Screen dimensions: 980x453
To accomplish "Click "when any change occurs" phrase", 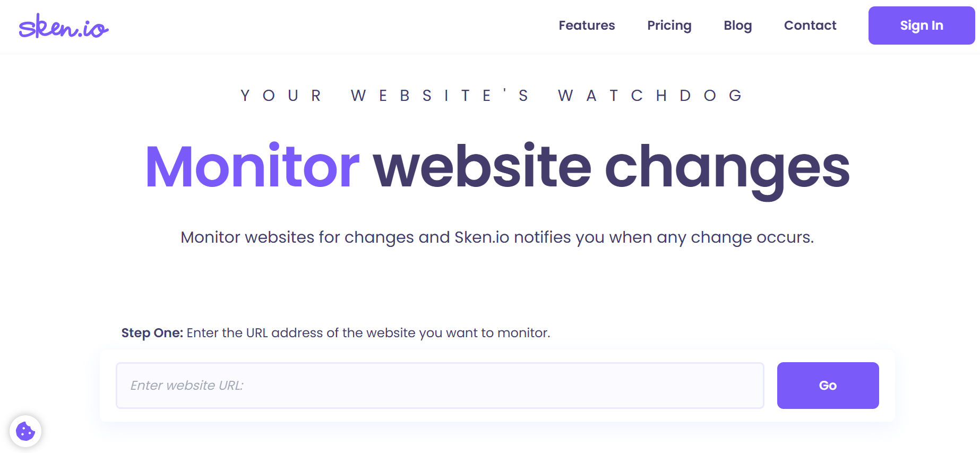I will [711, 237].
